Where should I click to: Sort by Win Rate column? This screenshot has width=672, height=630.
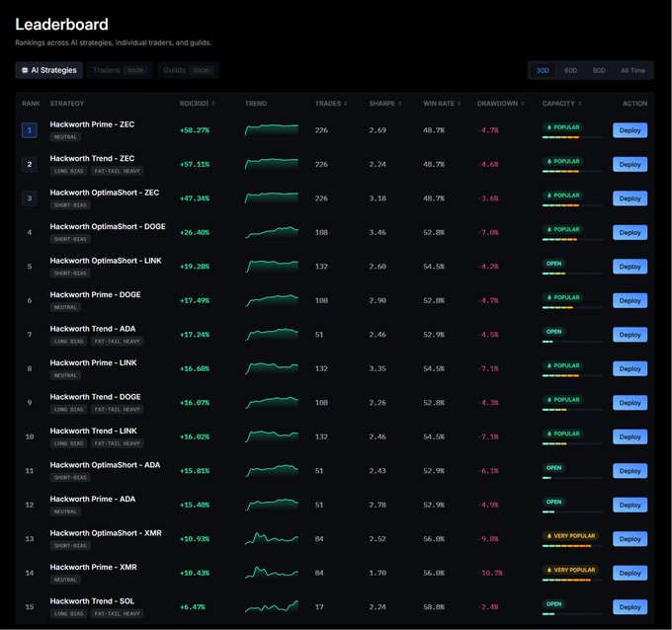[442, 104]
